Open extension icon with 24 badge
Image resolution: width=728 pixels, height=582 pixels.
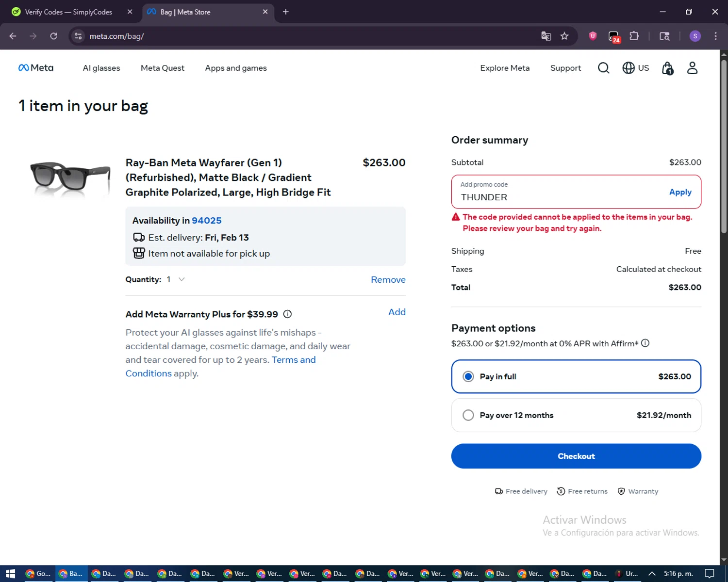coord(614,37)
